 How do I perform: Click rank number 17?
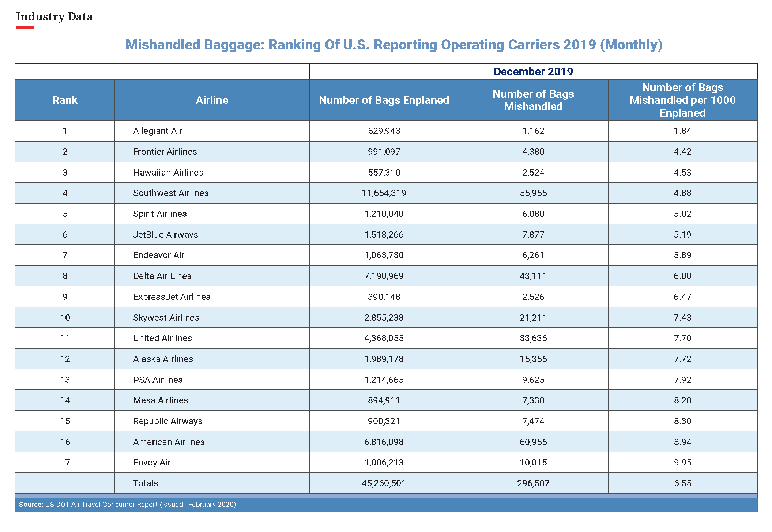pyautogui.click(x=65, y=463)
